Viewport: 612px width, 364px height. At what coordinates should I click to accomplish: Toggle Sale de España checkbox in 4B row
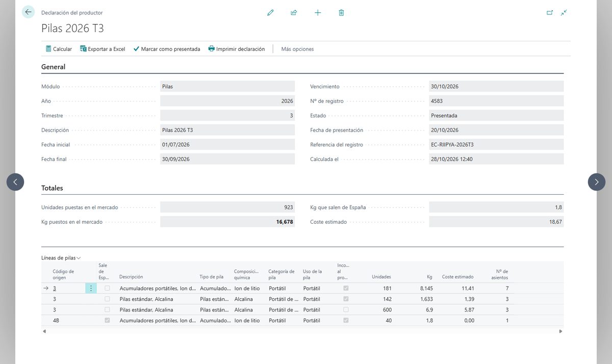pos(107,321)
